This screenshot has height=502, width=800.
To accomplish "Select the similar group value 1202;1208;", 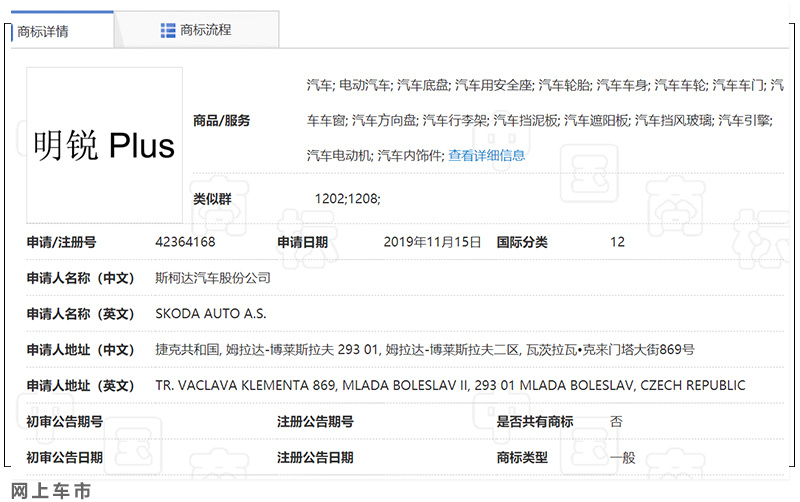I will [347, 198].
